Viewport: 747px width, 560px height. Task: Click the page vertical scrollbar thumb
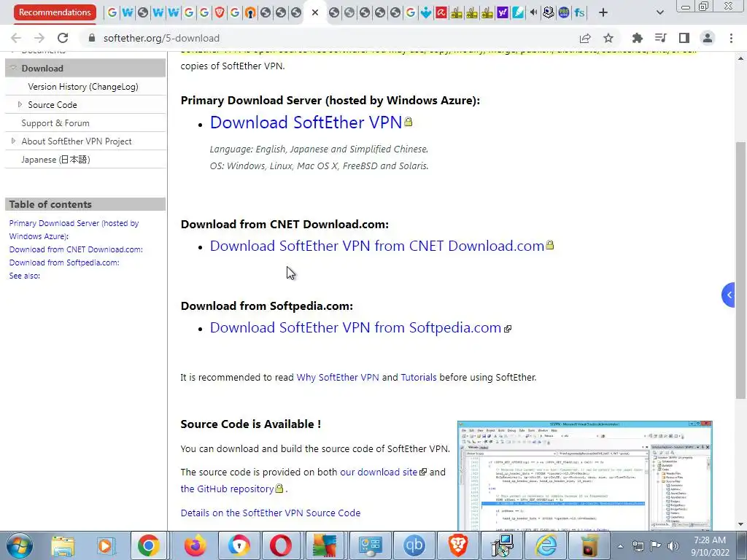point(741,270)
